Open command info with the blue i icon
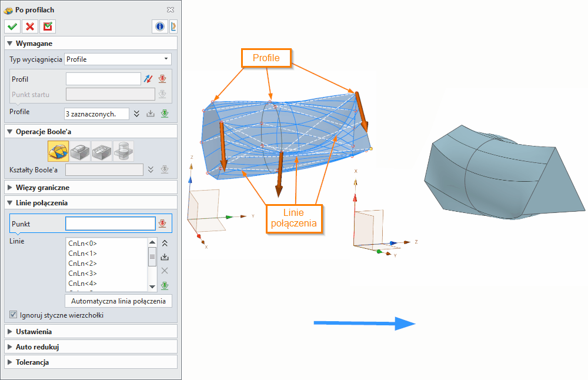This screenshot has width=588, height=380. tap(159, 26)
